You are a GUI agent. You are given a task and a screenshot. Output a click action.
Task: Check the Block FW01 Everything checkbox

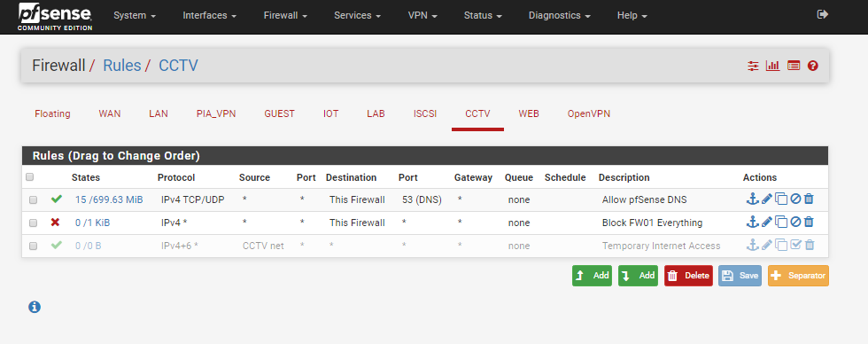tap(34, 223)
